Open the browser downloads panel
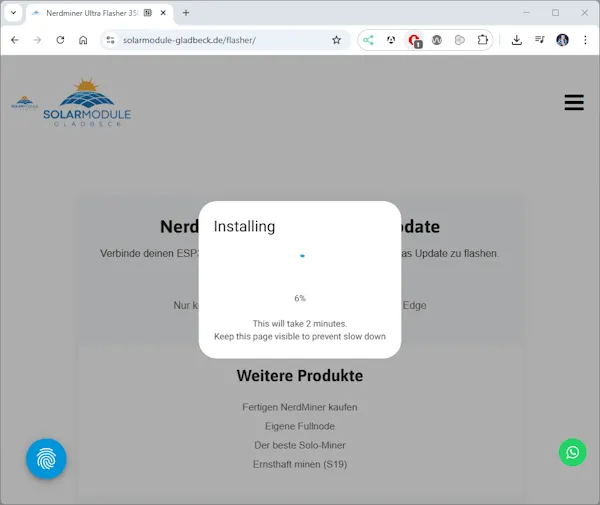 coord(516,40)
